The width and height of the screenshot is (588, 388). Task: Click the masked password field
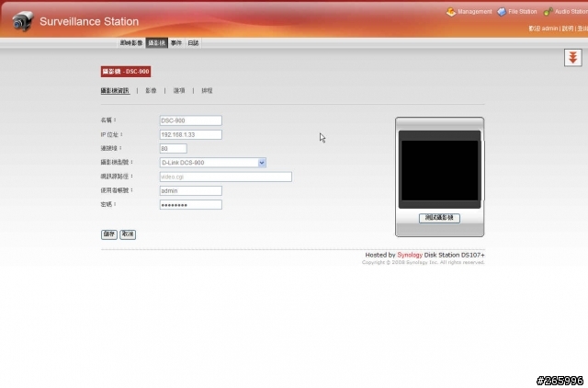click(x=190, y=204)
